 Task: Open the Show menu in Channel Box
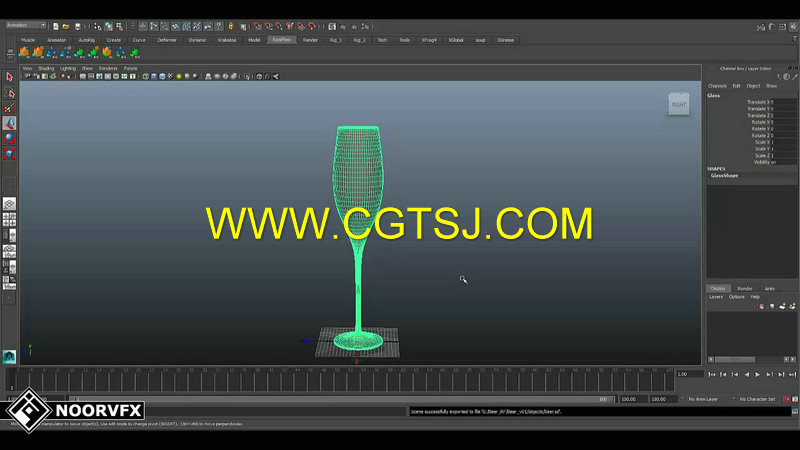click(771, 86)
